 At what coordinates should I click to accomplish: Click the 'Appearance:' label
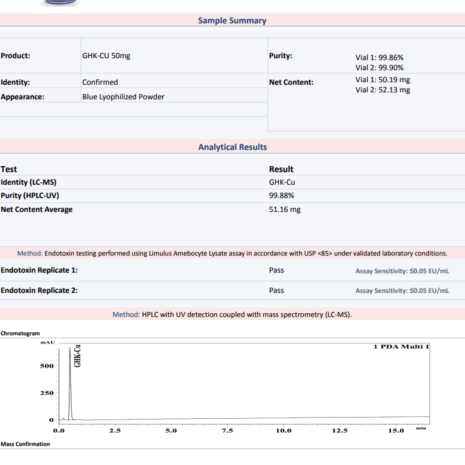[22, 97]
